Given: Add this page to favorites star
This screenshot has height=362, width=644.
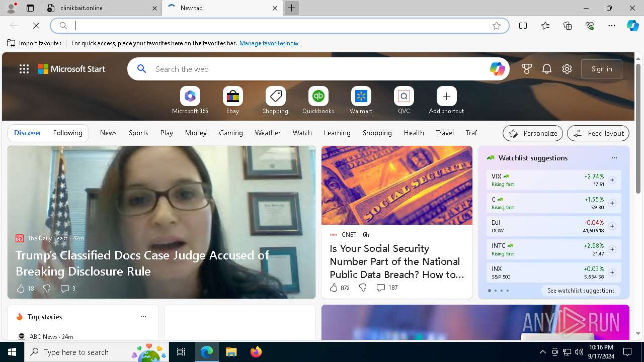Looking at the screenshot, I should click(497, 26).
